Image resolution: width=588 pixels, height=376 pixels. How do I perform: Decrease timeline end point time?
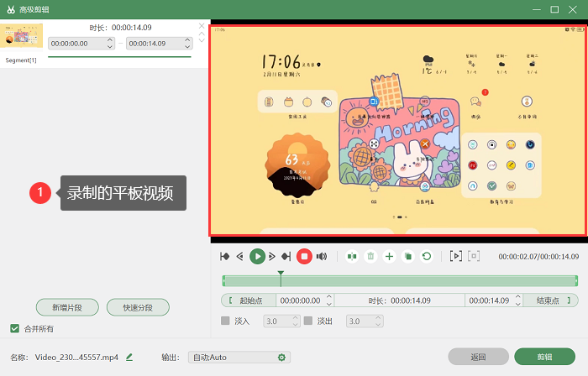(x=518, y=303)
